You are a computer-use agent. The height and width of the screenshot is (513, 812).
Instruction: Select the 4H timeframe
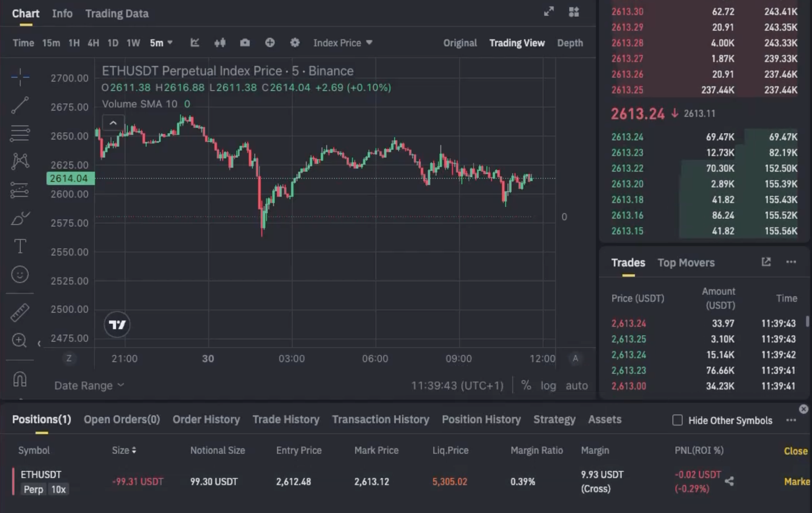[93, 43]
